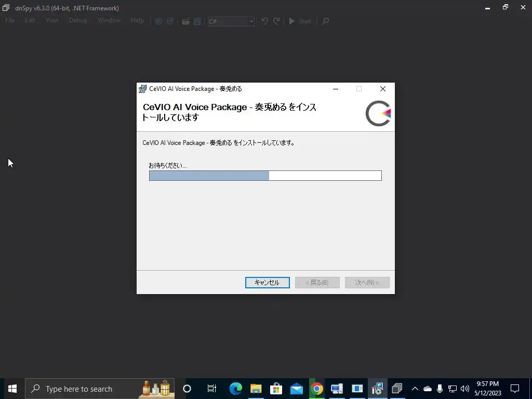Image resolution: width=532 pixels, height=399 pixels.
Task: Restore down the dnSpy window
Action: click(x=506, y=7)
